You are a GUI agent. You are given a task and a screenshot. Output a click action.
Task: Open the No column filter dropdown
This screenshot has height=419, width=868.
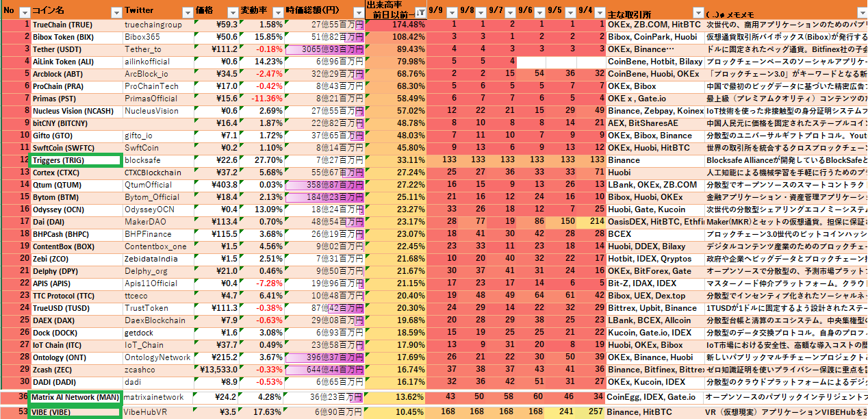25,12
